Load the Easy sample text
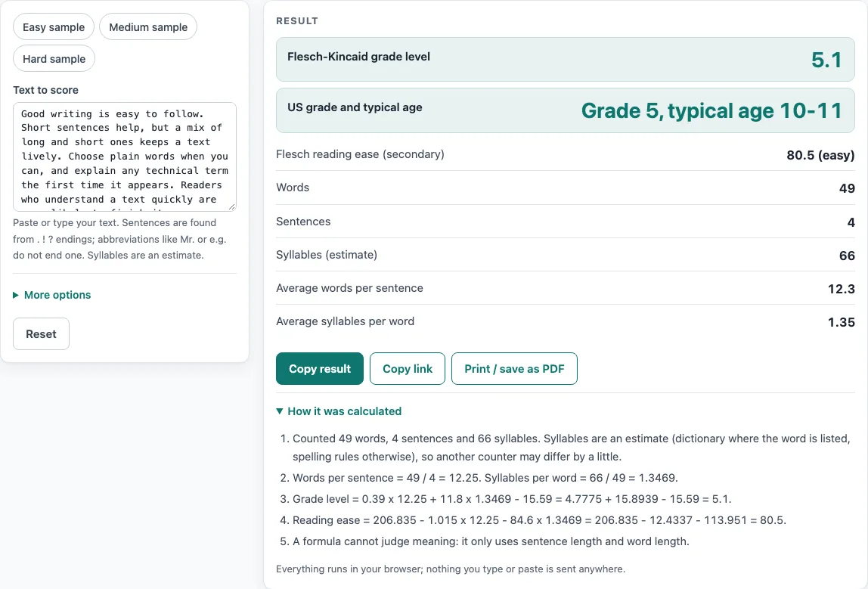The height and width of the screenshot is (589, 868). tap(54, 27)
